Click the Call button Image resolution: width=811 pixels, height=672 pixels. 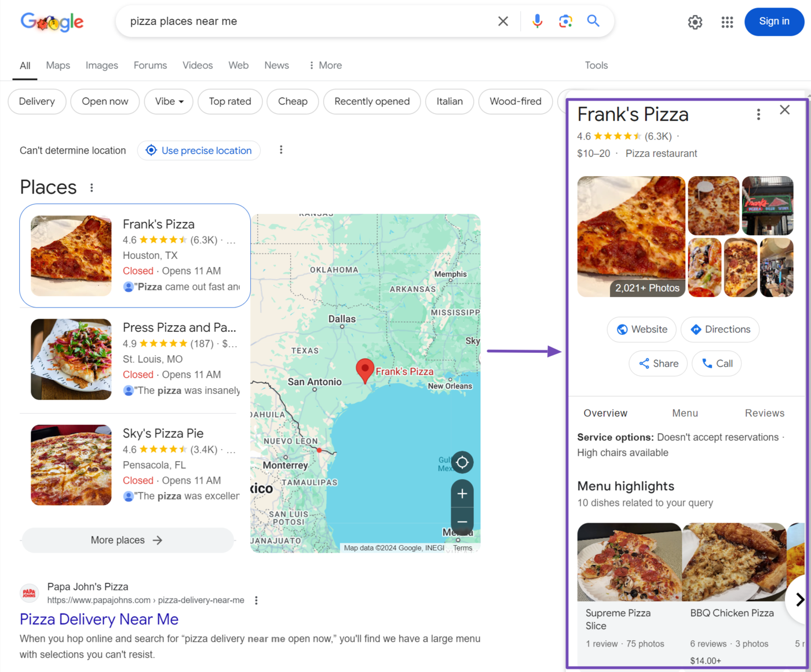[x=717, y=363]
